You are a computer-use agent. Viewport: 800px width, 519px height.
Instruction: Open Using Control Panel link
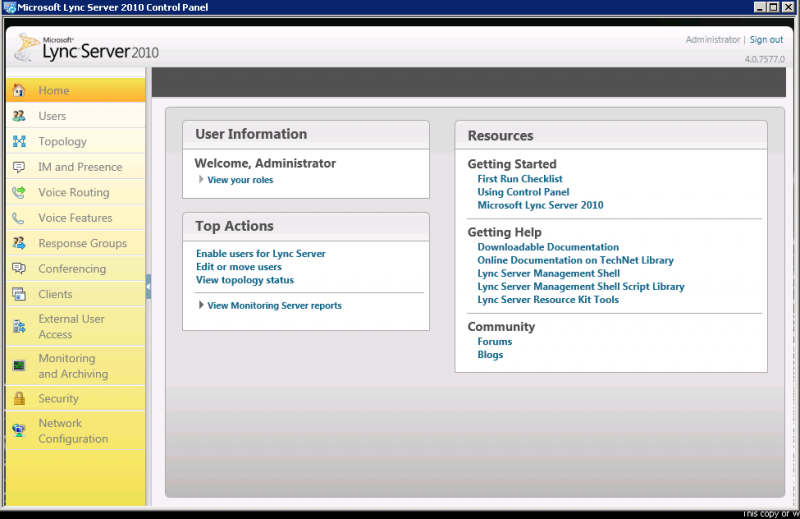pos(523,192)
